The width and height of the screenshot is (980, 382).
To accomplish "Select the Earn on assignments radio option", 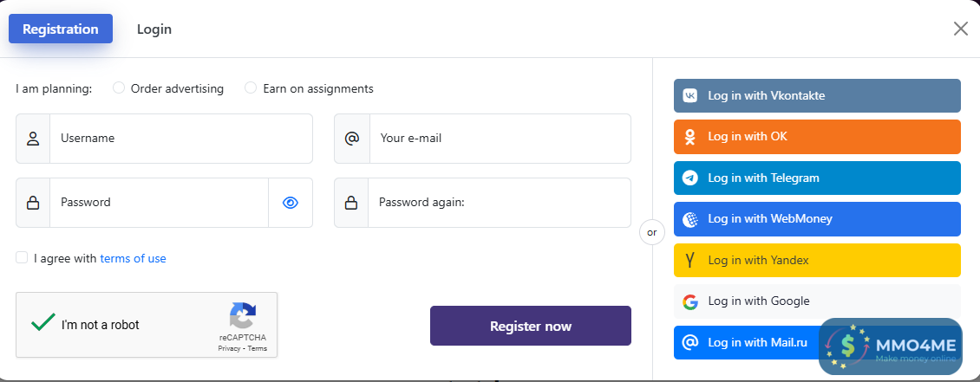I will pos(251,88).
